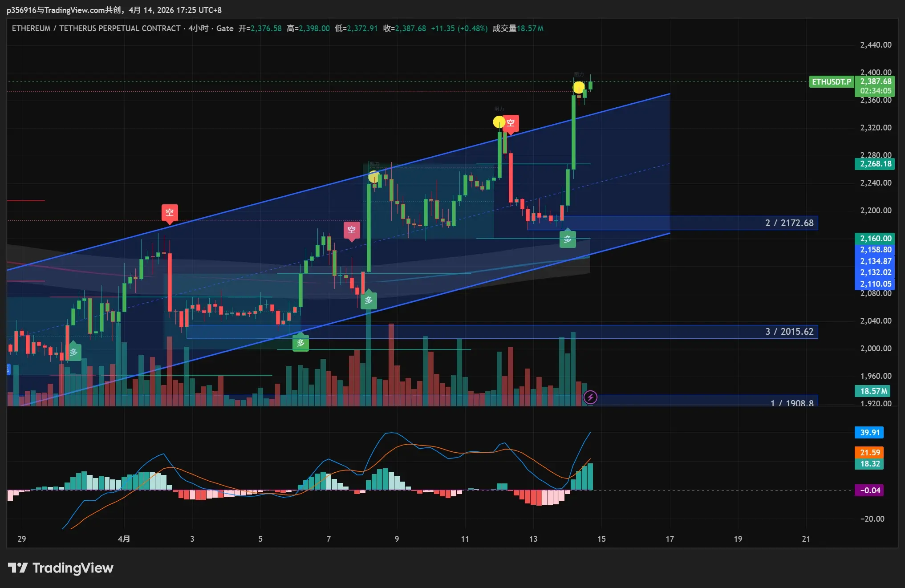Click the small blue icon at left edge

click(x=8, y=369)
